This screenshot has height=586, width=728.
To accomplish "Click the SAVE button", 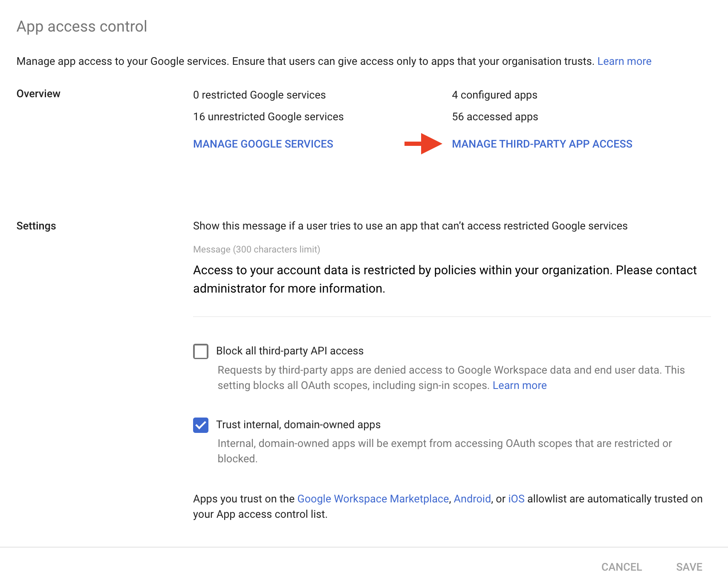I will [x=689, y=567].
